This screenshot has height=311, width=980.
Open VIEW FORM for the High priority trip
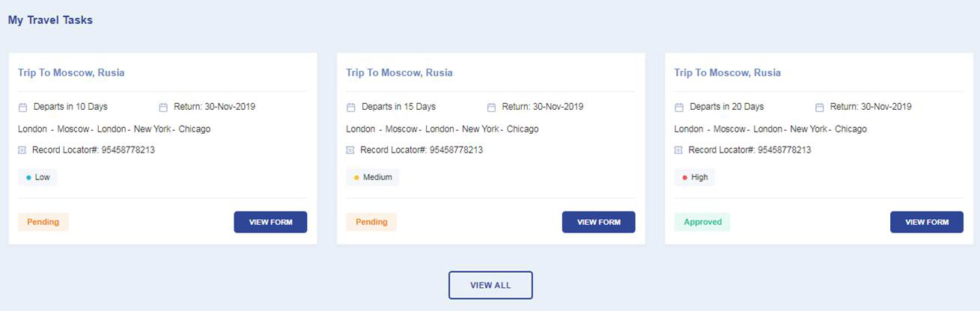coord(927,222)
